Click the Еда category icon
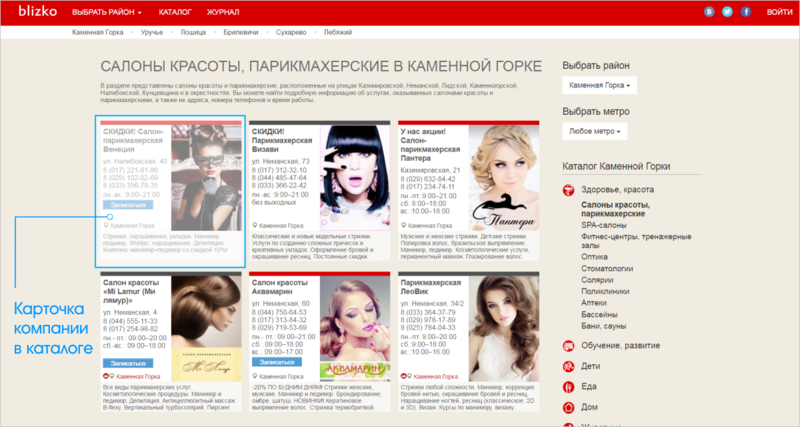Image resolution: width=800 pixels, height=427 pixels. tap(569, 387)
